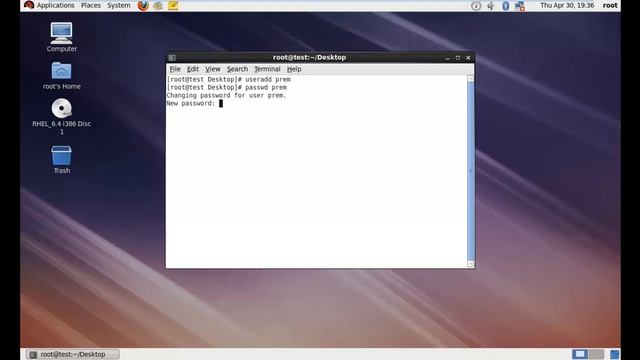640x360 pixels.
Task: Open the System menu
Action: tap(119, 5)
